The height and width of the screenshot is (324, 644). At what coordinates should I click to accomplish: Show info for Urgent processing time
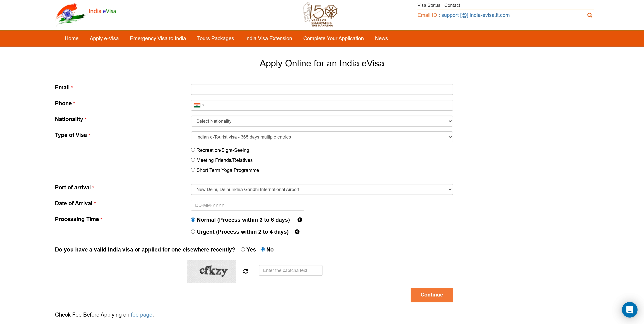click(297, 232)
